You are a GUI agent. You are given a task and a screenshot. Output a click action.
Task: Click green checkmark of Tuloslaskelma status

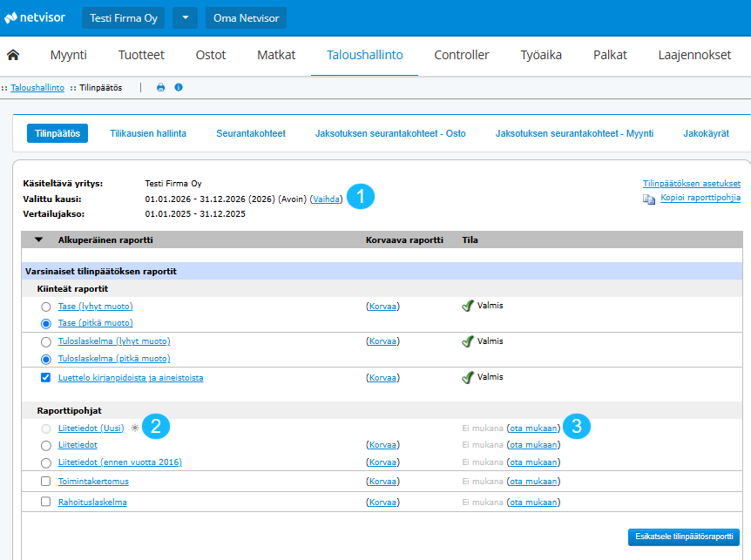(x=468, y=341)
